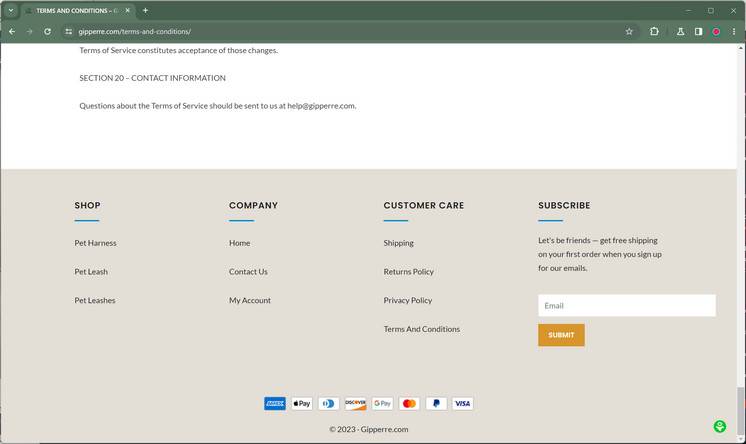Viewport: 746px width, 444px height.
Task: Click the scrollbar up arrow
Action: (741, 48)
